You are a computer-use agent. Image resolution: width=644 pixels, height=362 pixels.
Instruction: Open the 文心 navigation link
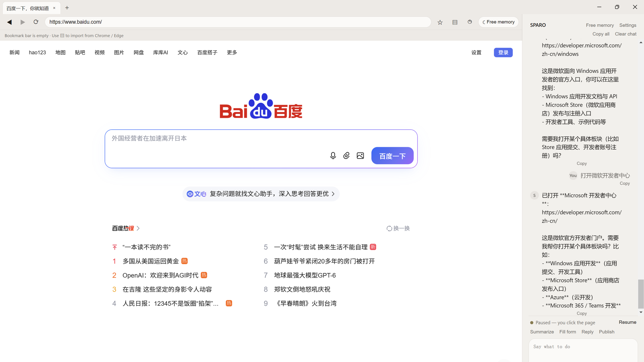182,53
